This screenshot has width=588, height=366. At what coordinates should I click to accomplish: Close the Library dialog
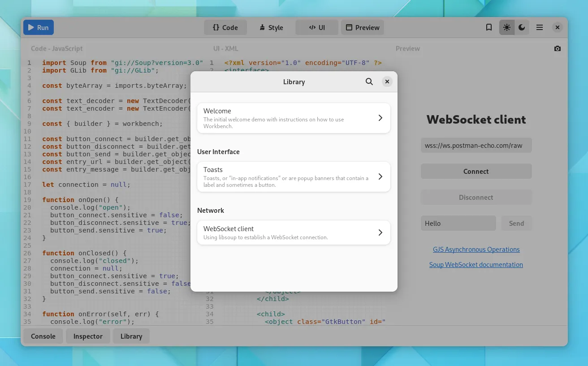pos(387,82)
